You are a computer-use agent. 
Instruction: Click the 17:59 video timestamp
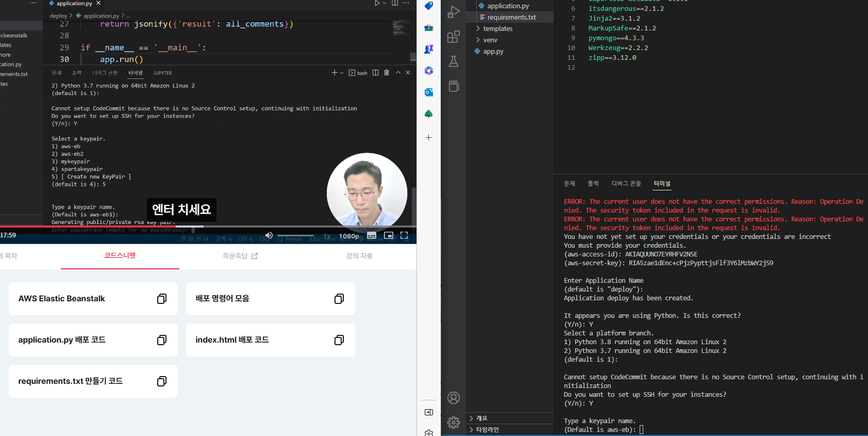(8, 235)
